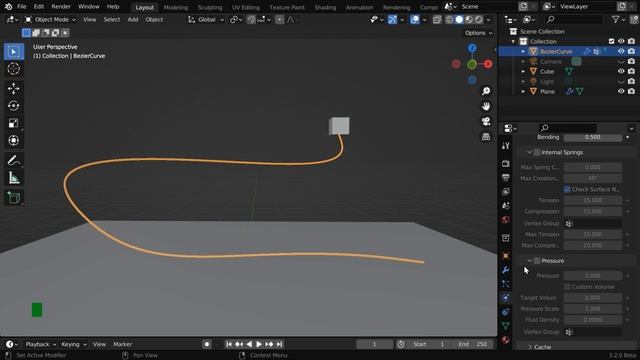Enable the Pressure checkbox
The width and height of the screenshot is (640, 360).
[x=537, y=260]
